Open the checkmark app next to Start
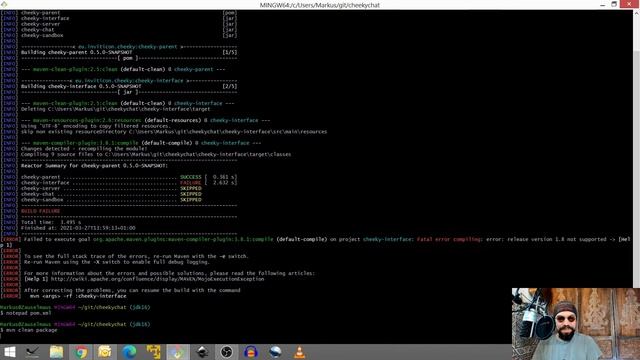Image resolution: width=640 pixels, height=360 pixels. coord(32,352)
